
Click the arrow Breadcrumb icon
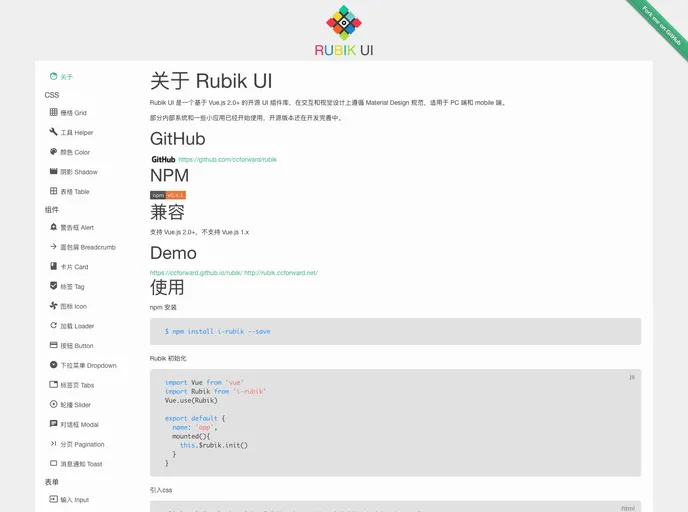point(54,247)
